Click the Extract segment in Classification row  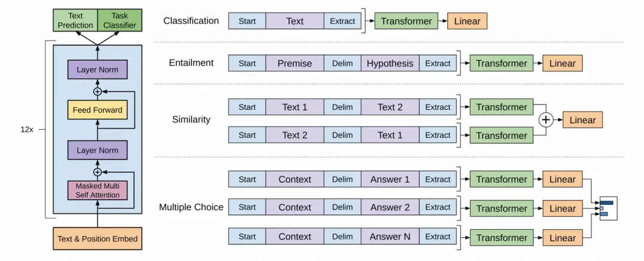click(x=342, y=21)
